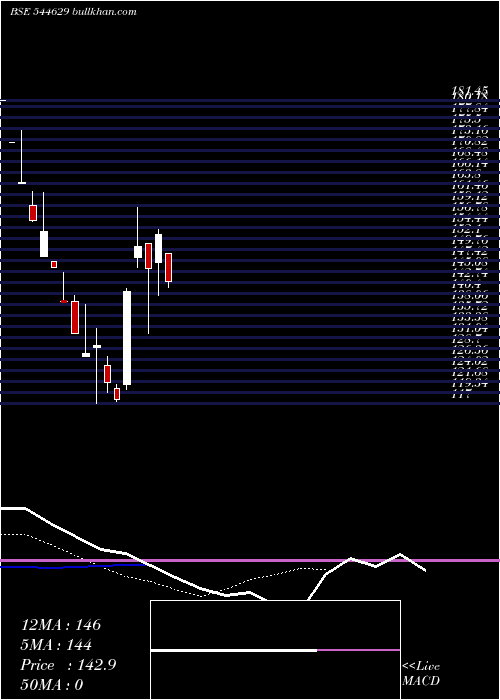Click the last red candlestick on the chart
500x700 pixels.
168,267
